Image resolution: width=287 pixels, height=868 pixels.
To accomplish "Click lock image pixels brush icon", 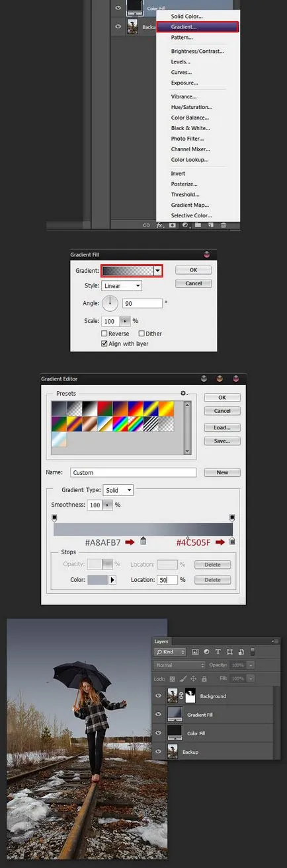I will 184,678.
